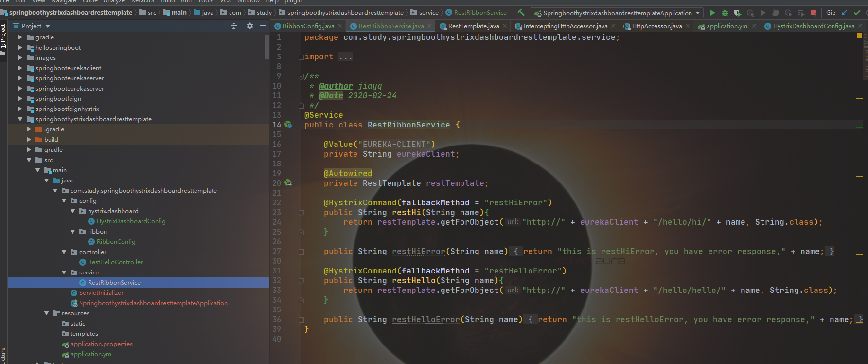Viewport: 868px width, 364px height.
Task: Commit changes with green Git checkmark
Action: 857,13
